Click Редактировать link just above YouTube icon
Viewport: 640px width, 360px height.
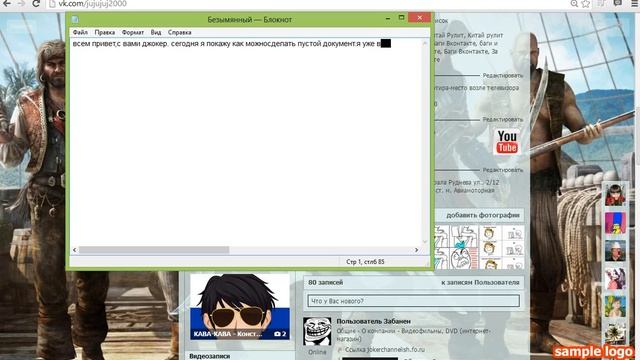tap(503, 119)
